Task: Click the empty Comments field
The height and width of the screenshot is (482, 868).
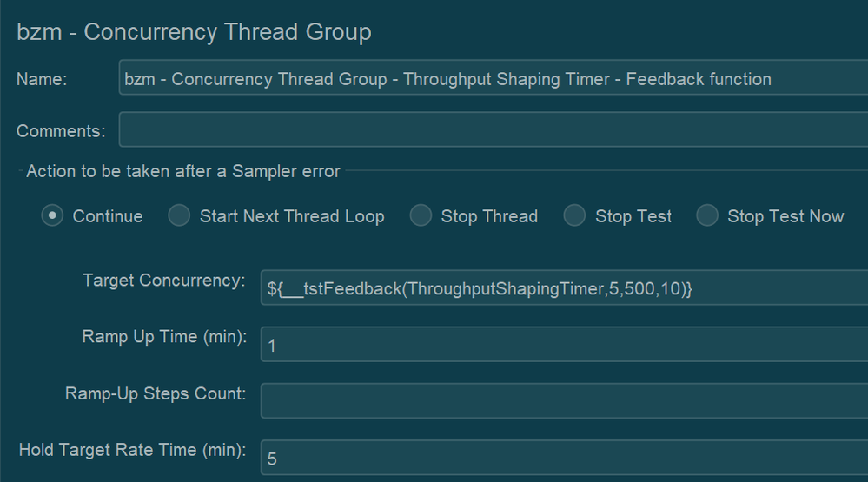Action: [x=494, y=129]
